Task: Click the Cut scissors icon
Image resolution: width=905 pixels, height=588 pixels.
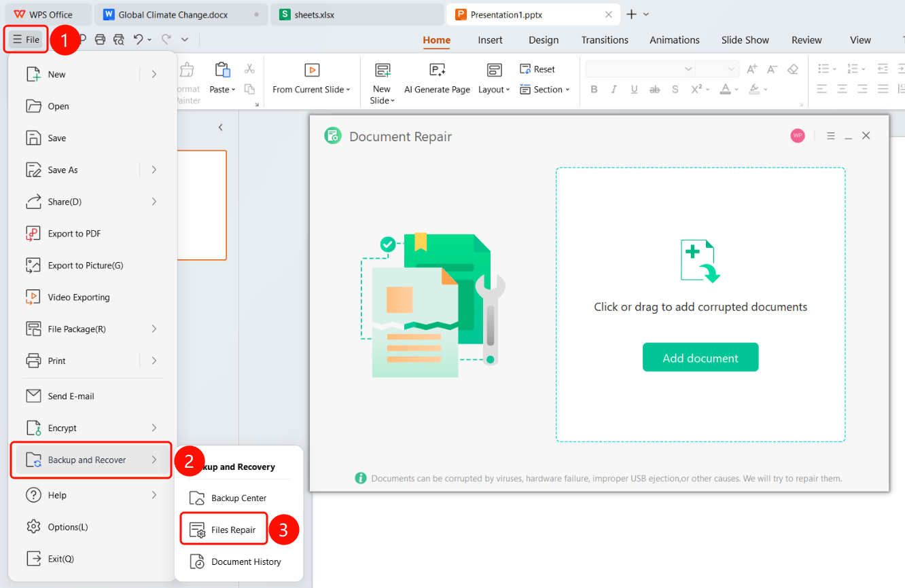Action: point(249,69)
